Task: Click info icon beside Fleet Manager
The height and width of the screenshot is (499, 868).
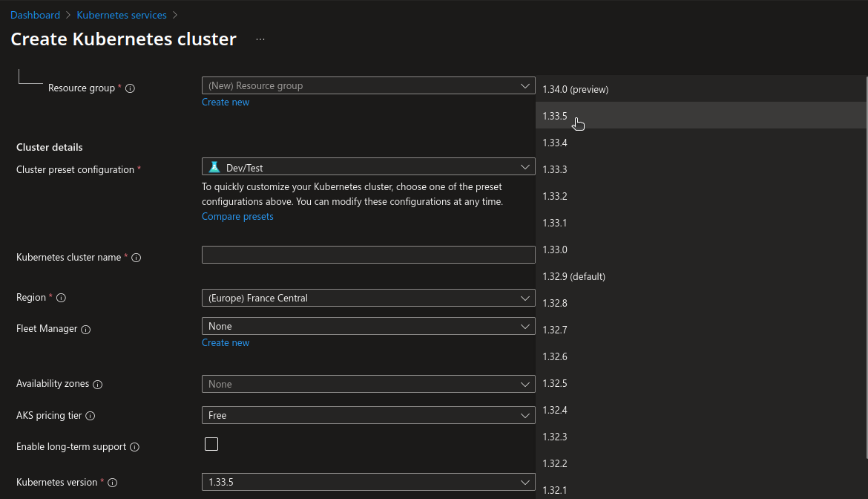Action: (x=85, y=329)
